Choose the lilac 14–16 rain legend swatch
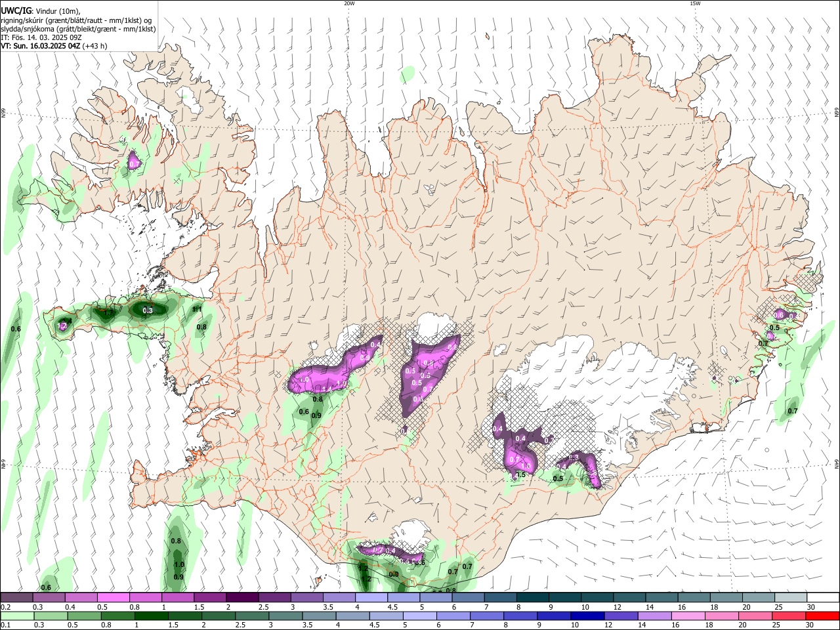Viewport: 840px width, 630px height. click(654, 616)
